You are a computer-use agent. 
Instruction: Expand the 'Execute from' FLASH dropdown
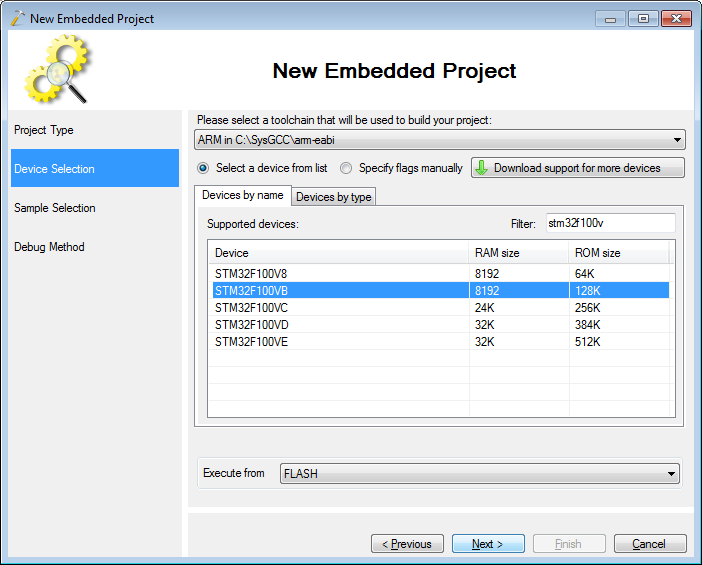[479, 473]
